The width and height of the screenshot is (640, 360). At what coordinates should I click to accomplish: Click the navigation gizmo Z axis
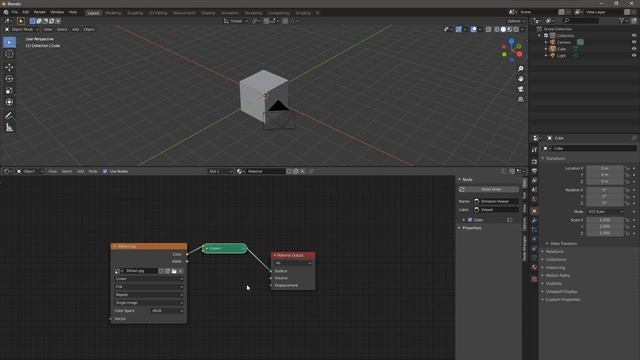(511, 41)
